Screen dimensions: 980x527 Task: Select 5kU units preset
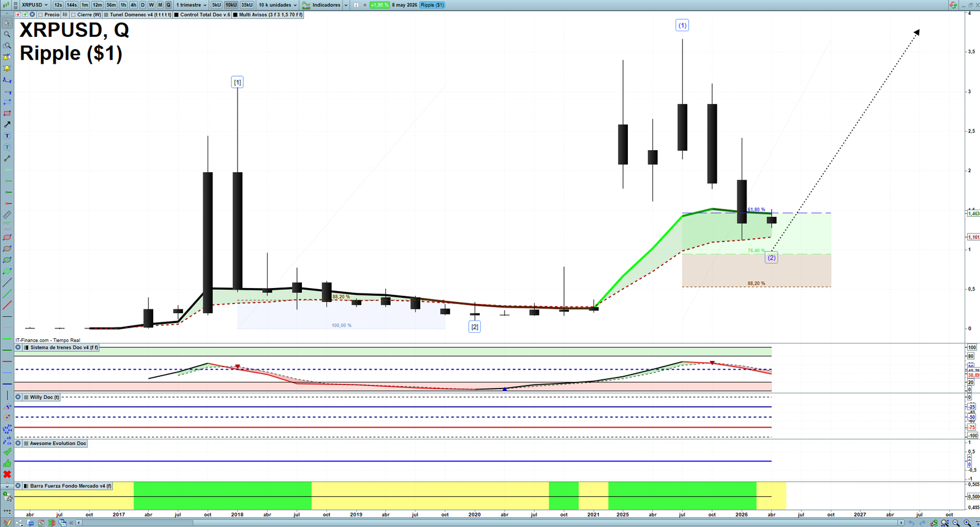pyautogui.click(x=216, y=5)
